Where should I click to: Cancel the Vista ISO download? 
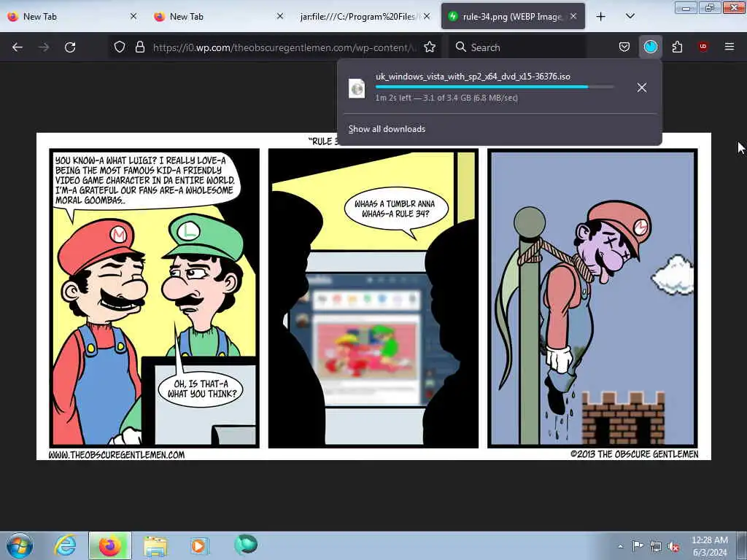(642, 87)
